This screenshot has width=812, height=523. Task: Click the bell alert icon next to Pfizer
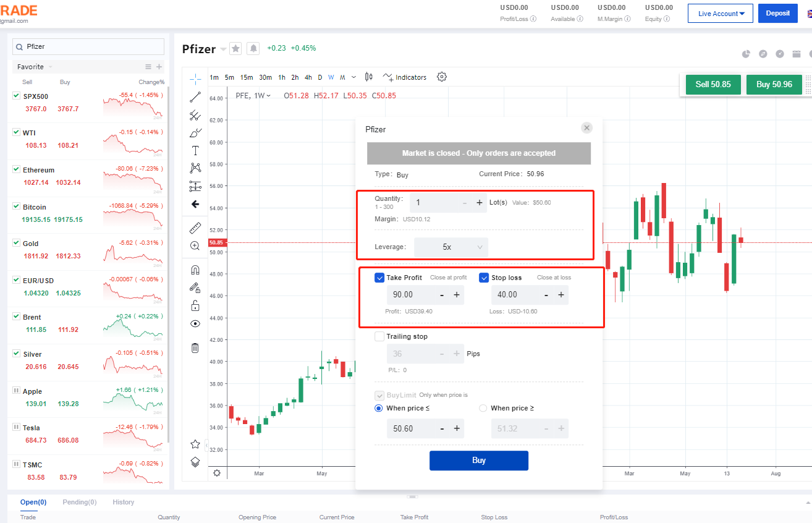[253, 48]
